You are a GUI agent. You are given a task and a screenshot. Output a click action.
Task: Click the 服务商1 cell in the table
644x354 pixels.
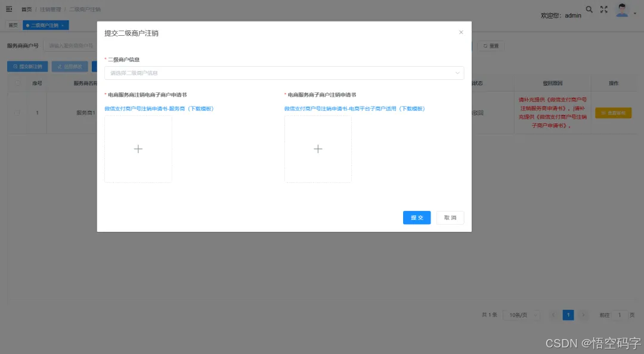(x=85, y=113)
